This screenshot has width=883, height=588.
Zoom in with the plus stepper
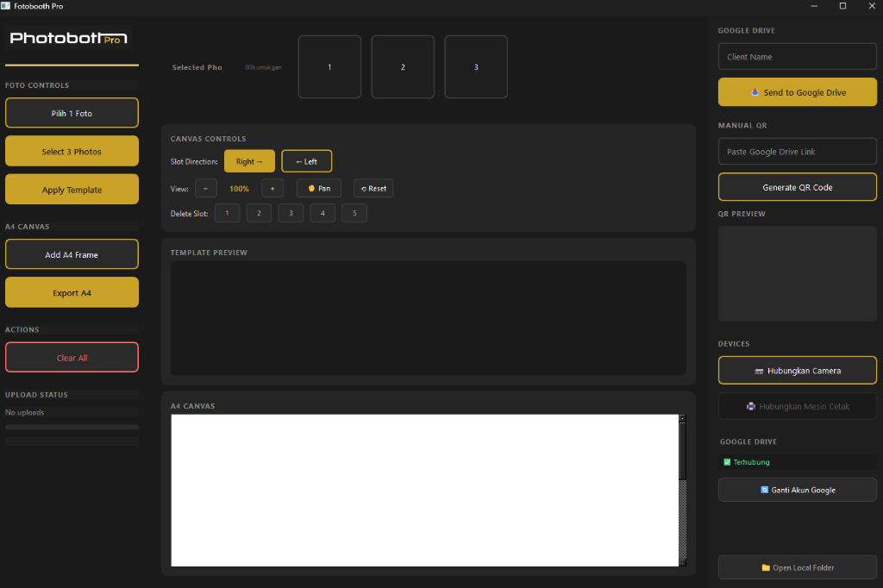click(x=272, y=188)
